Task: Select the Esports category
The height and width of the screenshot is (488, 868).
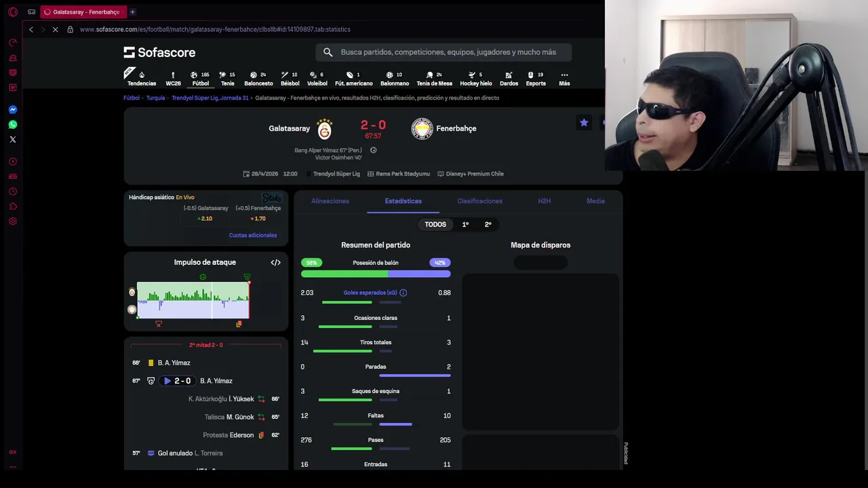Action: tap(536, 79)
